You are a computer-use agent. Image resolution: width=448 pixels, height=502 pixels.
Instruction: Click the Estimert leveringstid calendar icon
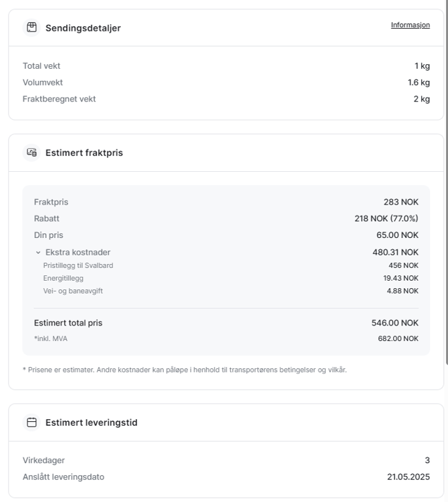tap(31, 422)
